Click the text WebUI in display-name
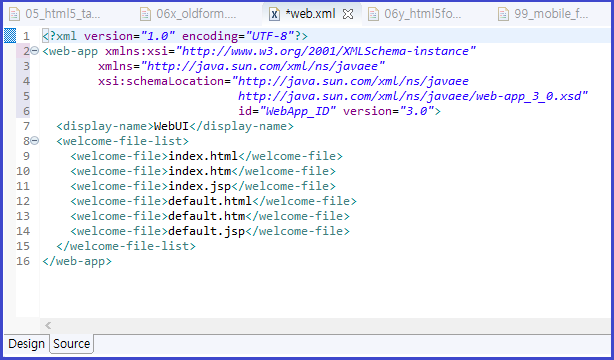This screenshot has height=360, width=614. (x=172, y=126)
